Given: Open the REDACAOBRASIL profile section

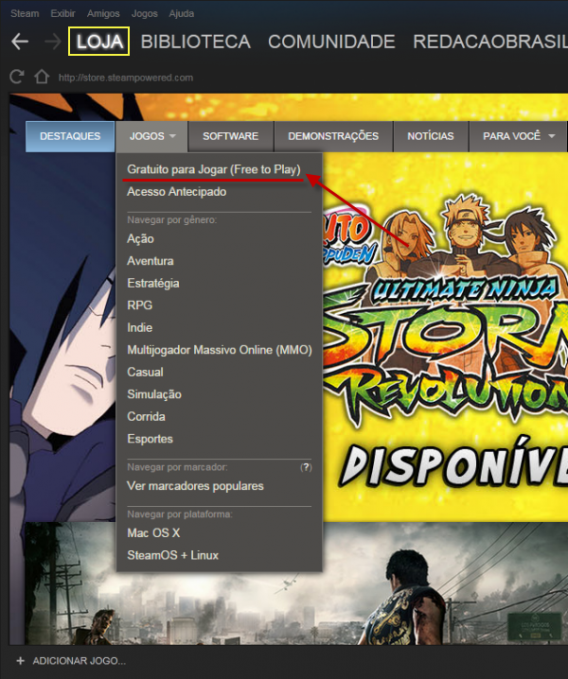Looking at the screenshot, I should (x=490, y=42).
